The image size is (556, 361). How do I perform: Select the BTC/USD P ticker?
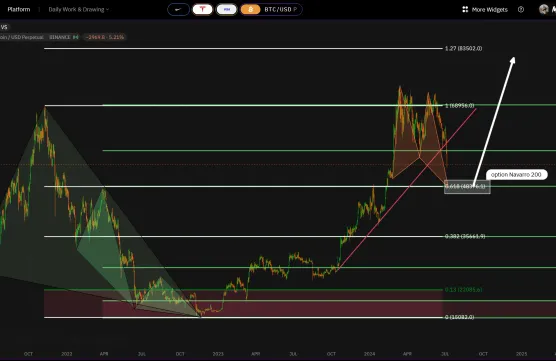click(x=271, y=10)
